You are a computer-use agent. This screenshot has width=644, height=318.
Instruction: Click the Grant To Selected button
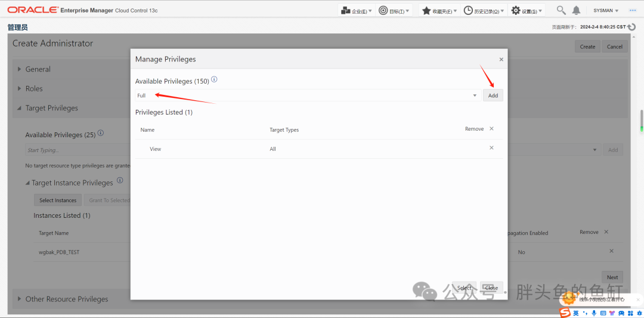point(107,200)
